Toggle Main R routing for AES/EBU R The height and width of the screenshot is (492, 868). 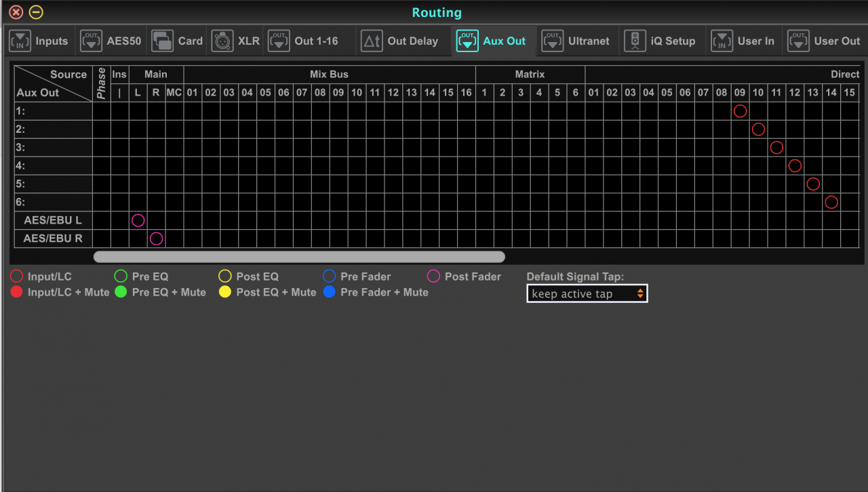(x=156, y=239)
